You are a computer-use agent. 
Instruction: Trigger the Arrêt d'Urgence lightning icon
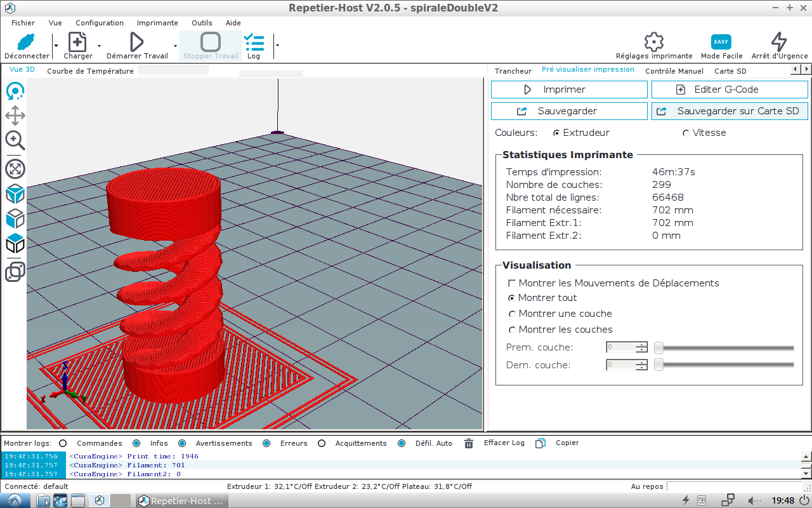coord(779,42)
